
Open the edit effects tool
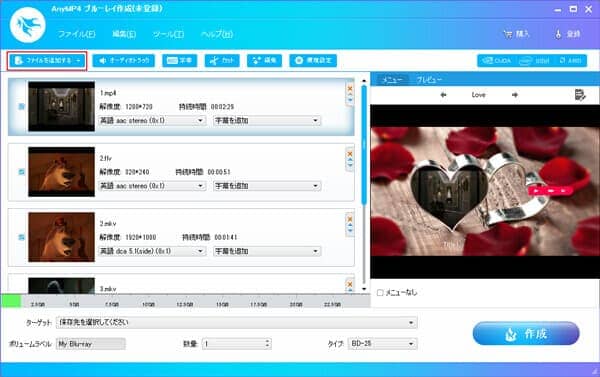click(x=264, y=60)
